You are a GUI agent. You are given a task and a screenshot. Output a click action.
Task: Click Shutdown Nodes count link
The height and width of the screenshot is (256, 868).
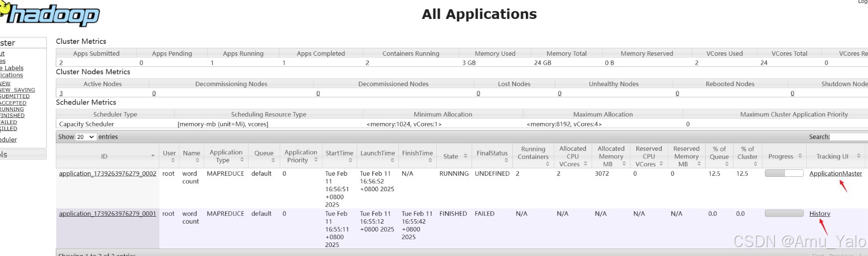pos(792,93)
